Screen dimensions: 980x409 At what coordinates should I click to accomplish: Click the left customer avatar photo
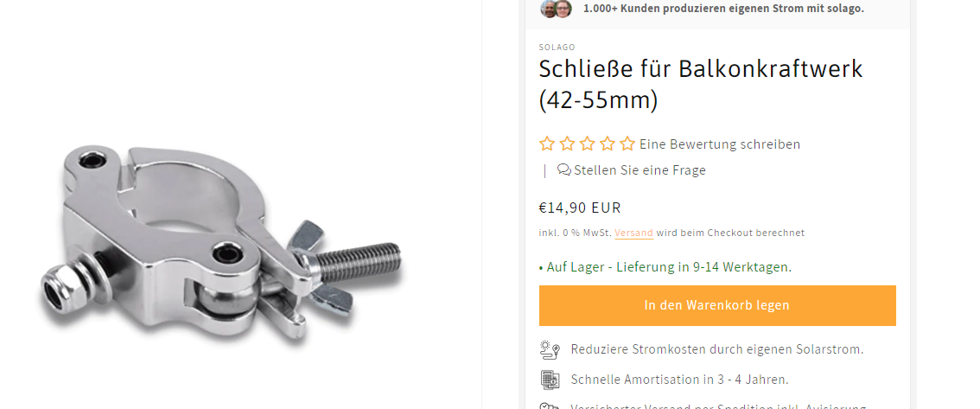click(x=550, y=9)
